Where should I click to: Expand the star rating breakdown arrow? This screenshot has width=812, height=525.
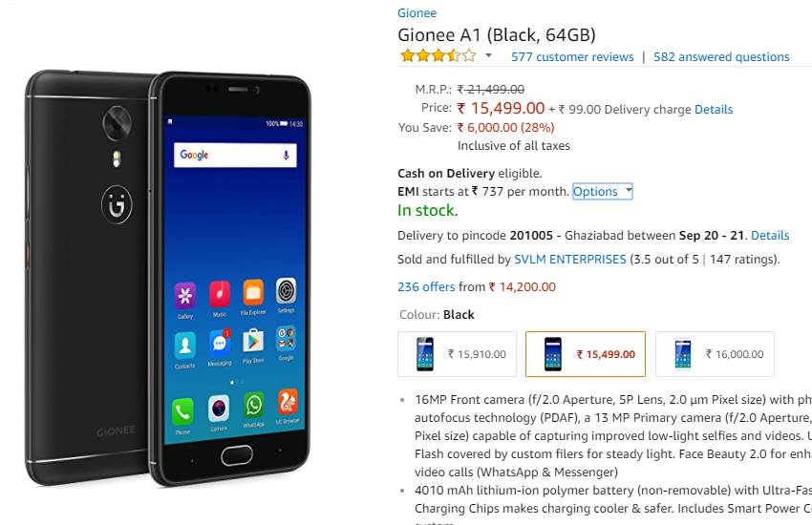coord(488,54)
